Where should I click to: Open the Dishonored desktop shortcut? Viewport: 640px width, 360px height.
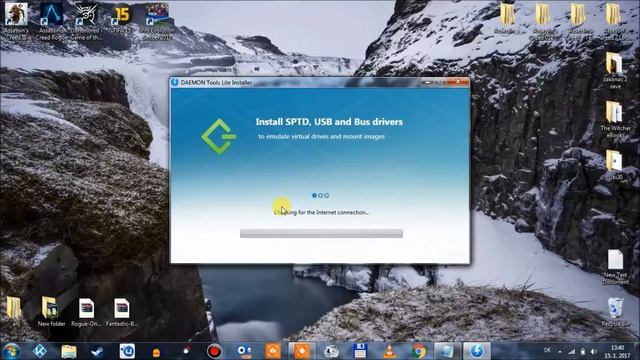click(x=86, y=21)
